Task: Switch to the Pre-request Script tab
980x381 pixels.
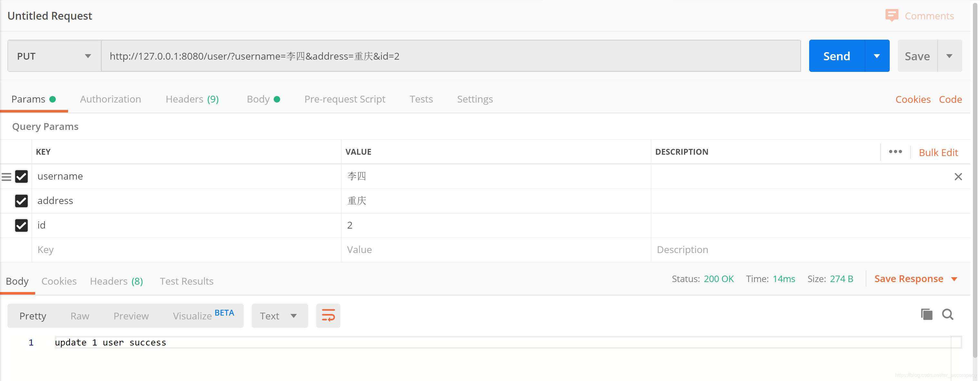Action: (345, 99)
